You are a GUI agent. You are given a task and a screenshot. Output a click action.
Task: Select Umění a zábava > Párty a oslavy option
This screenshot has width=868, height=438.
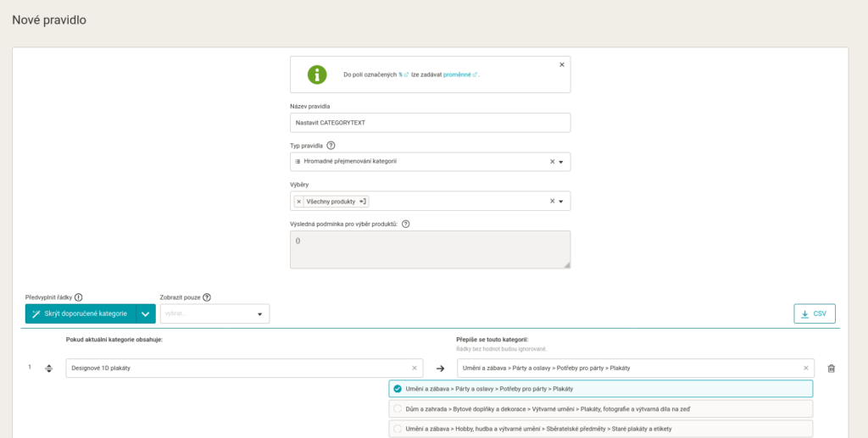[601, 389]
